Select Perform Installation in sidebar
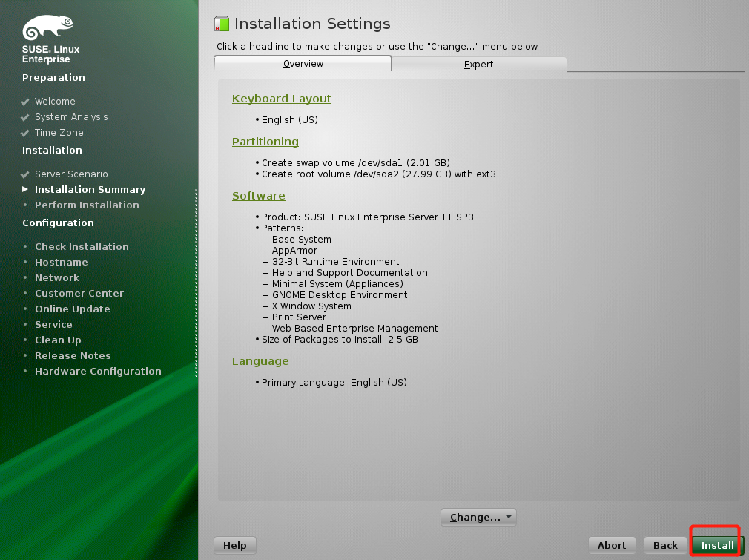The width and height of the screenshot is (749, 560). pyautogui.click(x=87, y=205)
